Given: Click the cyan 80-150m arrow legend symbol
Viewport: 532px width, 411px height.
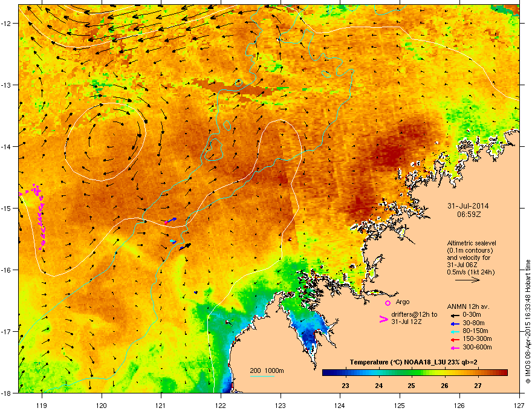Looking at the screenshot, I should pyautogui.click(x=455, y=331).
